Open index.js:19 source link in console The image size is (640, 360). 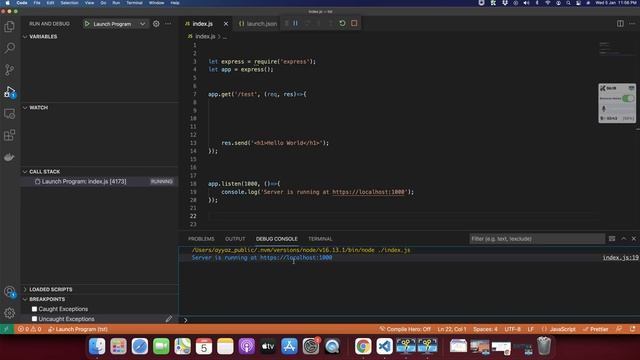point(620,258)
